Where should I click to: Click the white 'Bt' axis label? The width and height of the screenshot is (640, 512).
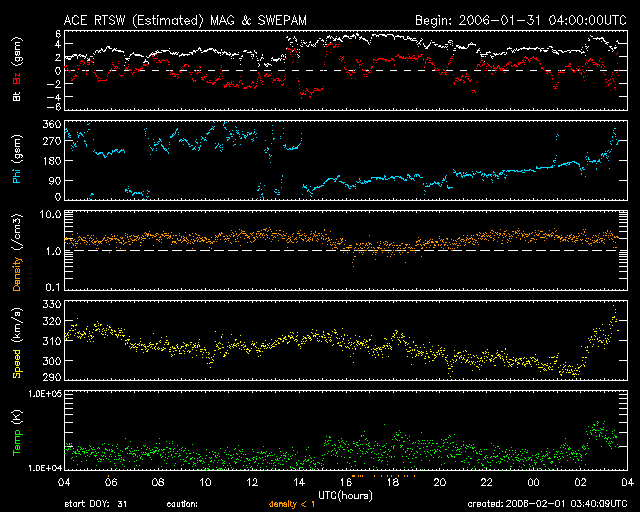coord(17,96)
